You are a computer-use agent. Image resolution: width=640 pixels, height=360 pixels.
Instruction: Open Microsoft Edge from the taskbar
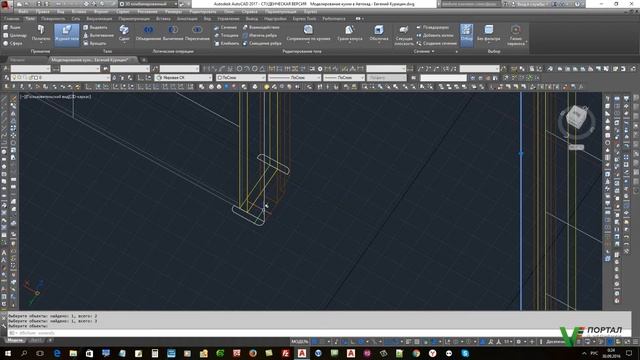(57, 353)
